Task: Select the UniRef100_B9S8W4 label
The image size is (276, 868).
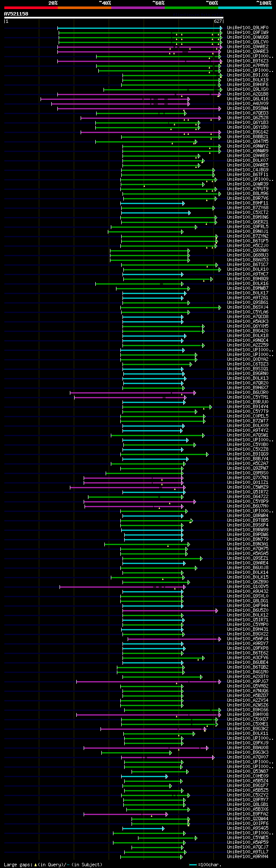Action: click(x=248, y=108)
